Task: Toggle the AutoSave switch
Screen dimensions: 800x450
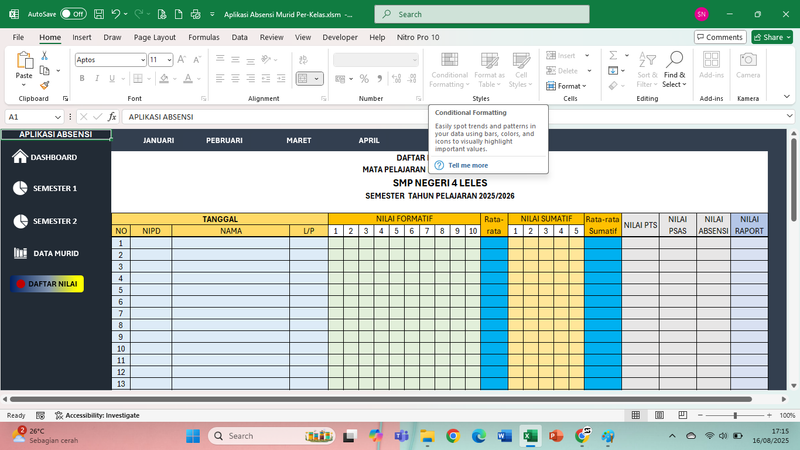Action: click(72, 15)
